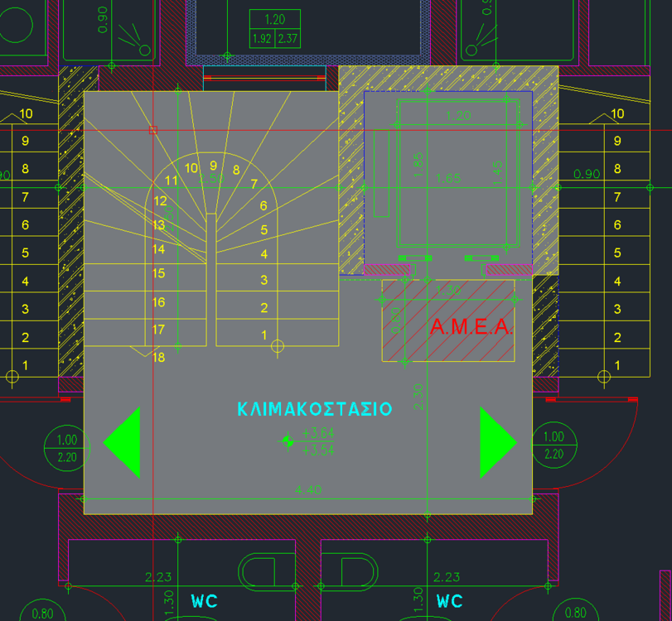Select the red A.M.E.A. text

(471, 328)
